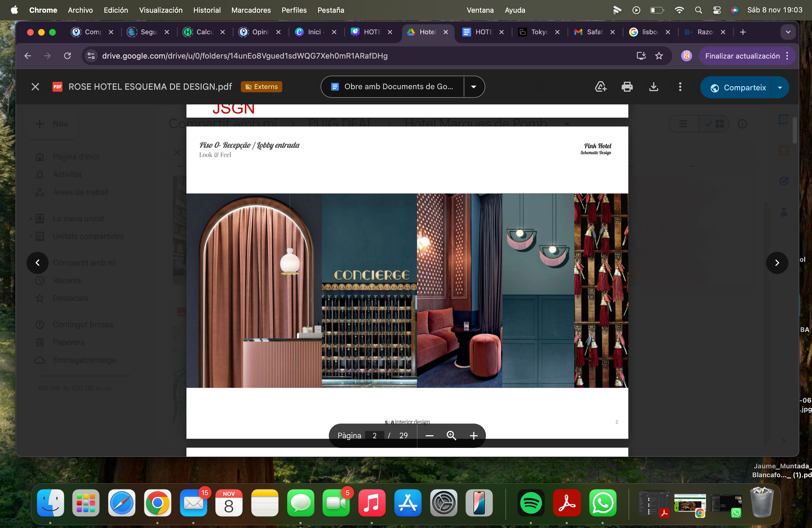812x528 pixels.
Task: Close the PDF preview with X icon
Action: pyautogui.click(x=35, y=87)
